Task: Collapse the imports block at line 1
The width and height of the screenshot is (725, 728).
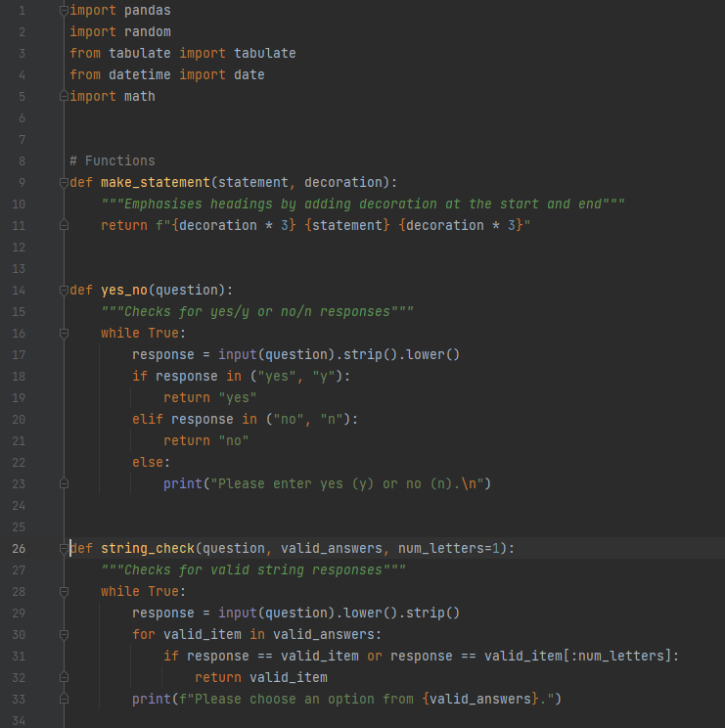Action: click(65, 11)
